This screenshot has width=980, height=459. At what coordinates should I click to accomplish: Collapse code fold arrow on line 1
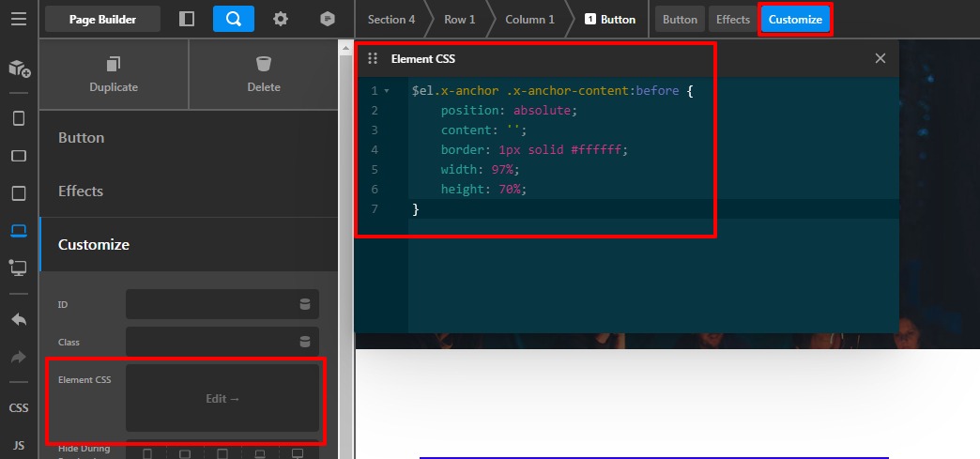(386, 91)
